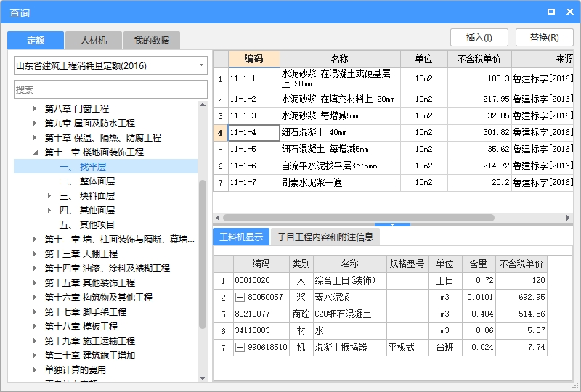Expand 第二十章 建筑施工增加 node
The image size is (581, 392).
click(x=35, y=355)
